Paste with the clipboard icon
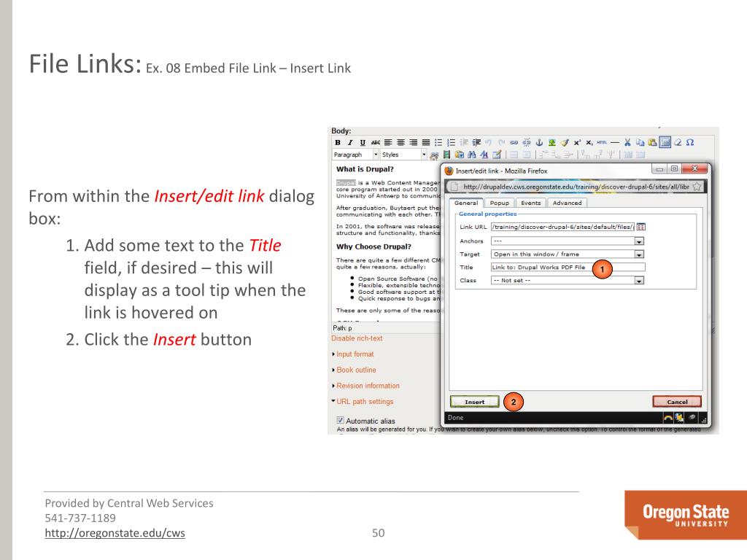747x560 pixels. tap(652, 142)
